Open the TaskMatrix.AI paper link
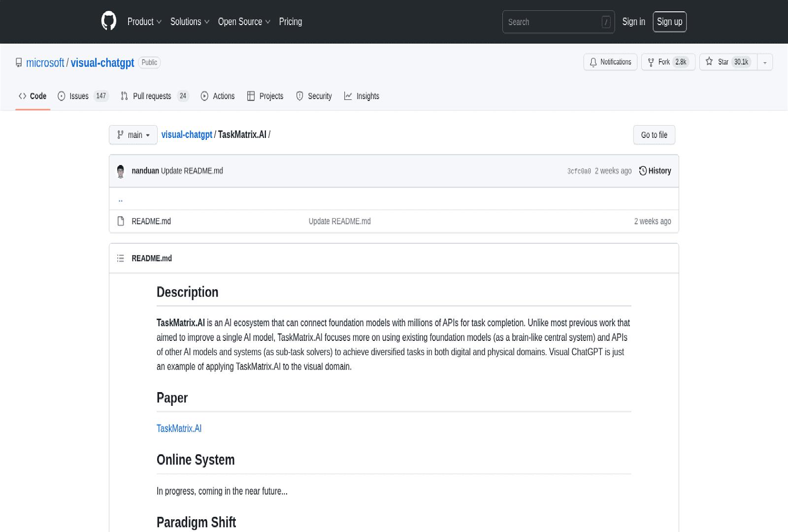 (x=179, y=428)
